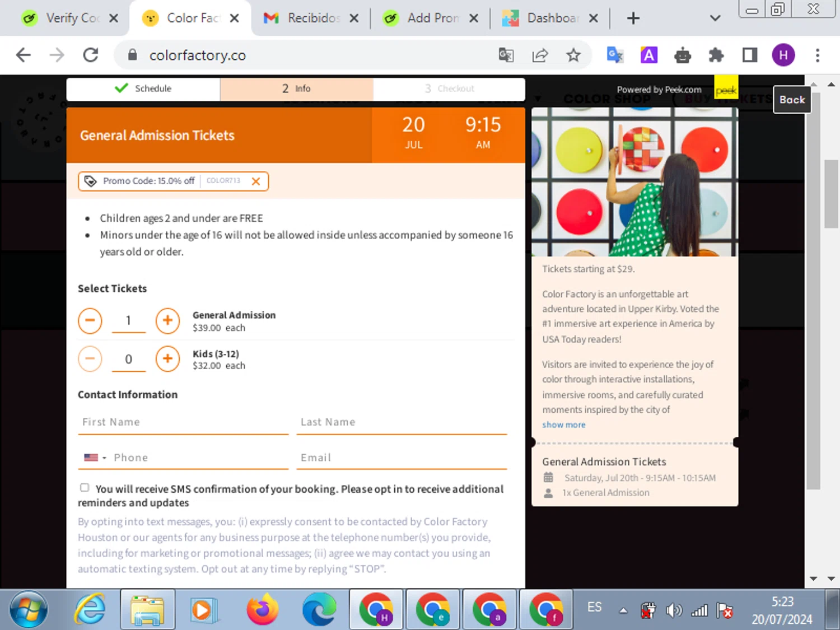Close the Recibidos tab
Image resolution: width=840 pixels, height=630 pixels.
354,18
